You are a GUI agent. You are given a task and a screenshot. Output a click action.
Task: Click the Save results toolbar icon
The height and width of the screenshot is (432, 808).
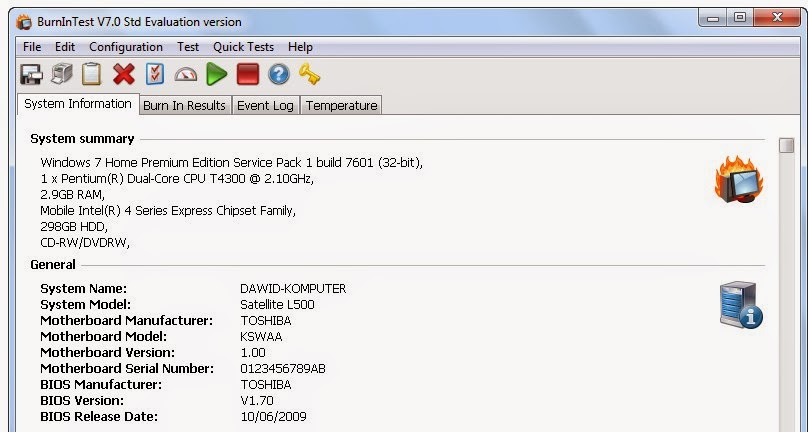point(31,74)
